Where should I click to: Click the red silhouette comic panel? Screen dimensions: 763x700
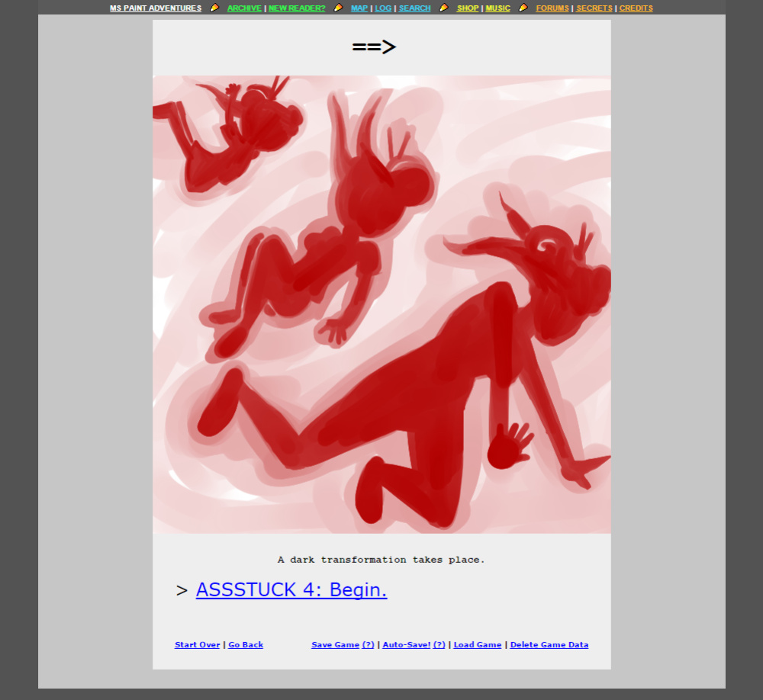[x=381, y=304]
